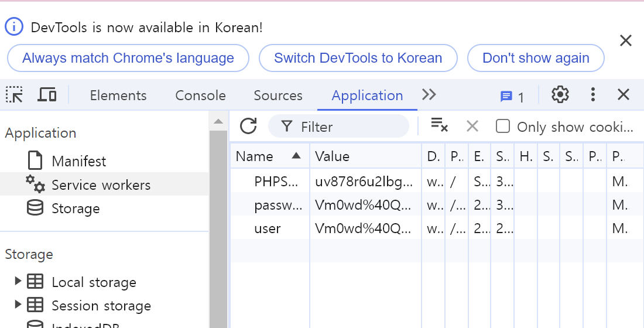Switch to the Console tab
This screenshot has width=644, height=328.
coord(200,95)
